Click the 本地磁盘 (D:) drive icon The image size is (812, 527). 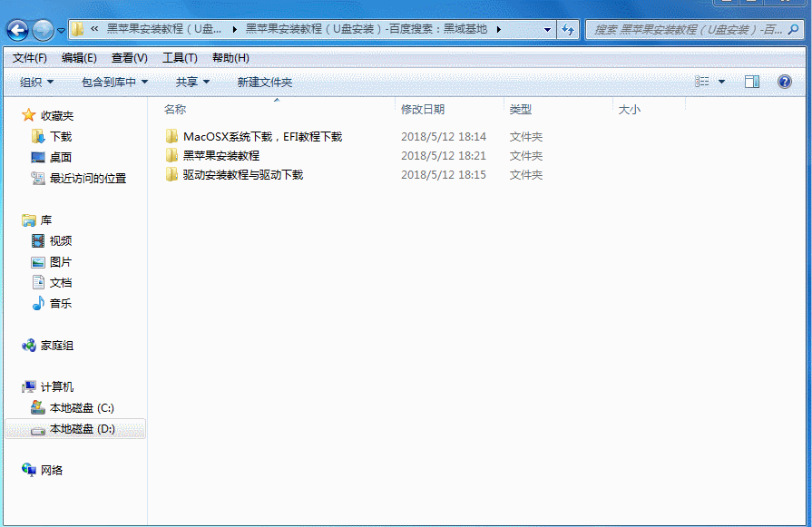[38, 430]
